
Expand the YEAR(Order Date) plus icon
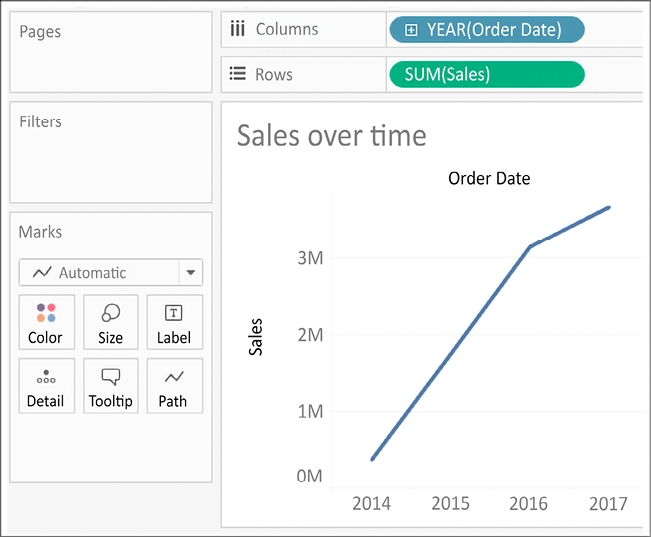(x=411, y=30)
